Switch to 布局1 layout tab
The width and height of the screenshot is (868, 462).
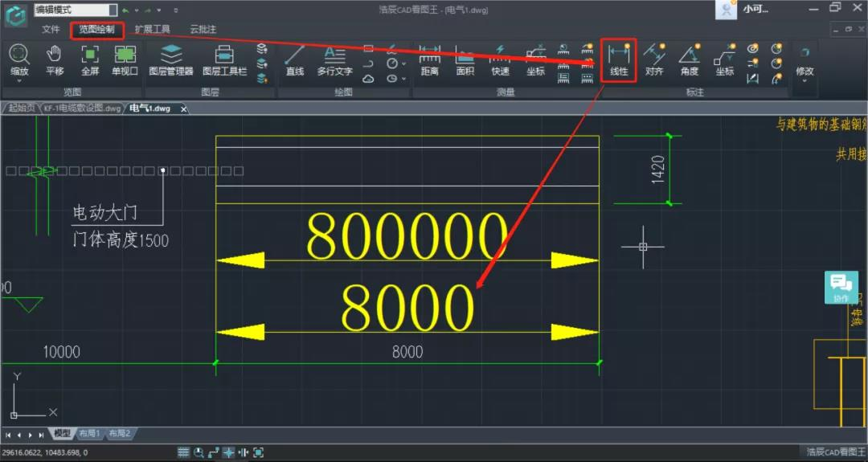[x=89, y=433]
